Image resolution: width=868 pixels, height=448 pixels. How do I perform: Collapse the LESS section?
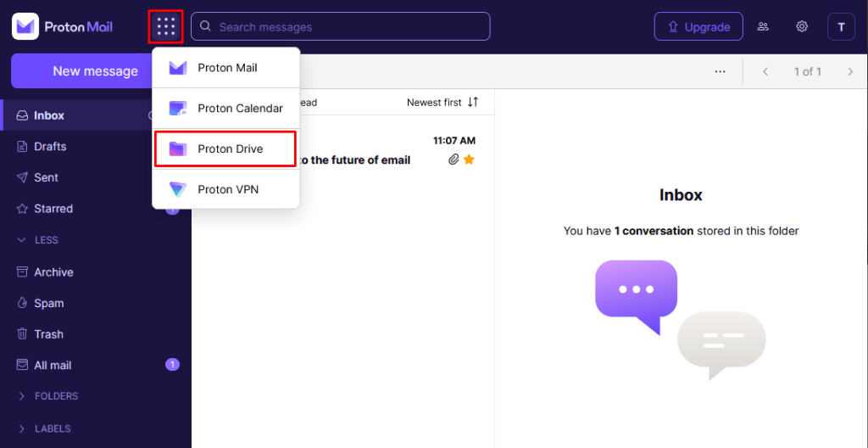[x=37, y=240]
